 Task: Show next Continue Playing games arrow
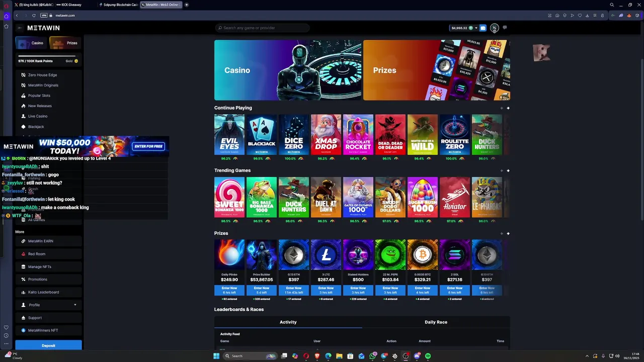point(508,108)
